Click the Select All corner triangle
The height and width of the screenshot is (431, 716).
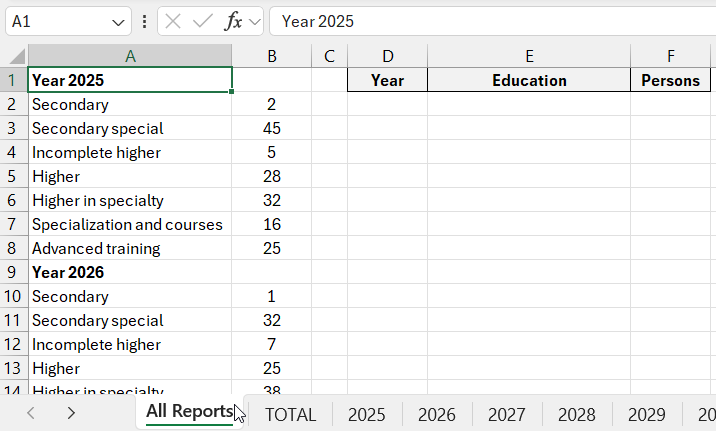pos(14,56)
